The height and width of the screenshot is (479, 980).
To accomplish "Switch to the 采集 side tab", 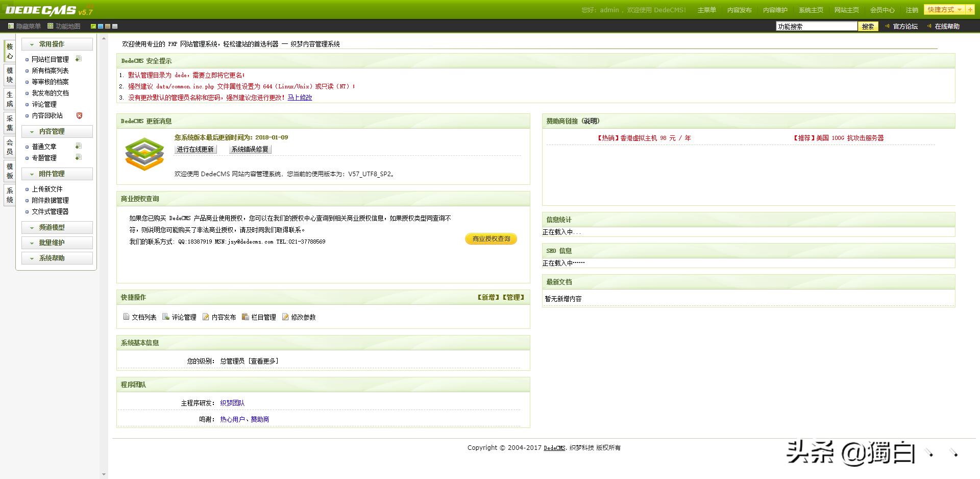I will tap(10, 123).
